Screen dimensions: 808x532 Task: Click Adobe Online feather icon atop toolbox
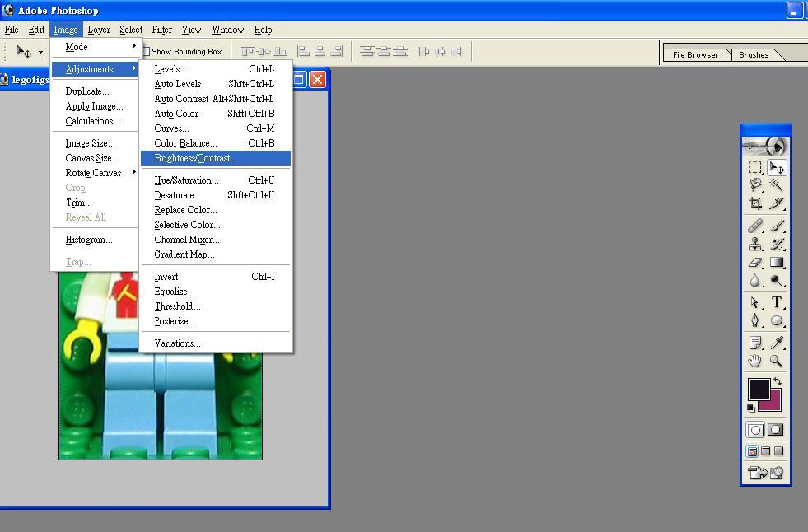[x=765, y=146]
